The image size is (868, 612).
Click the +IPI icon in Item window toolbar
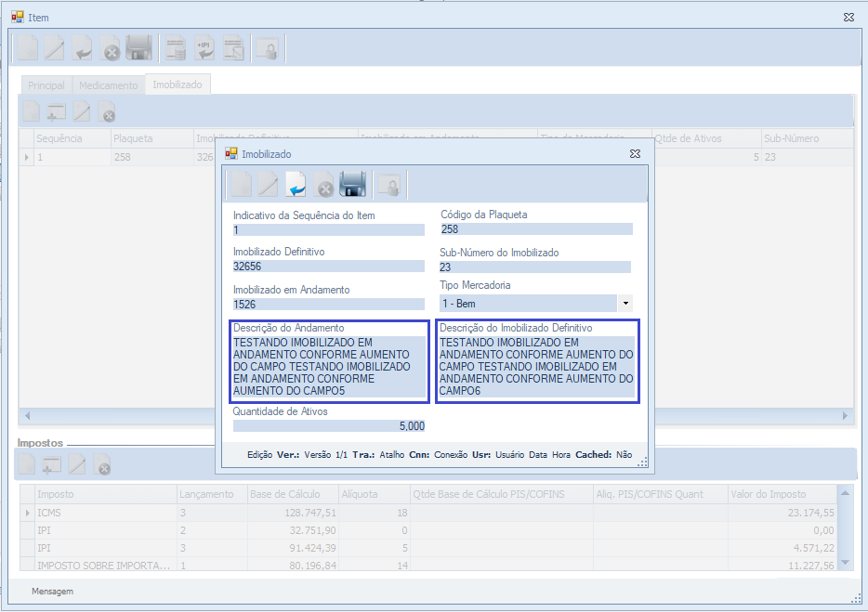click(x=204, y=47)
